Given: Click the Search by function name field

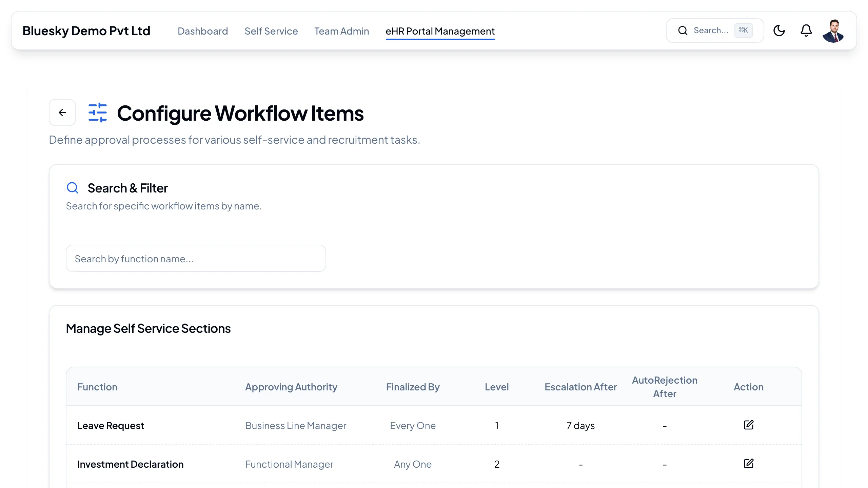Looking at the screenshot, I should [x=196, y=259].
